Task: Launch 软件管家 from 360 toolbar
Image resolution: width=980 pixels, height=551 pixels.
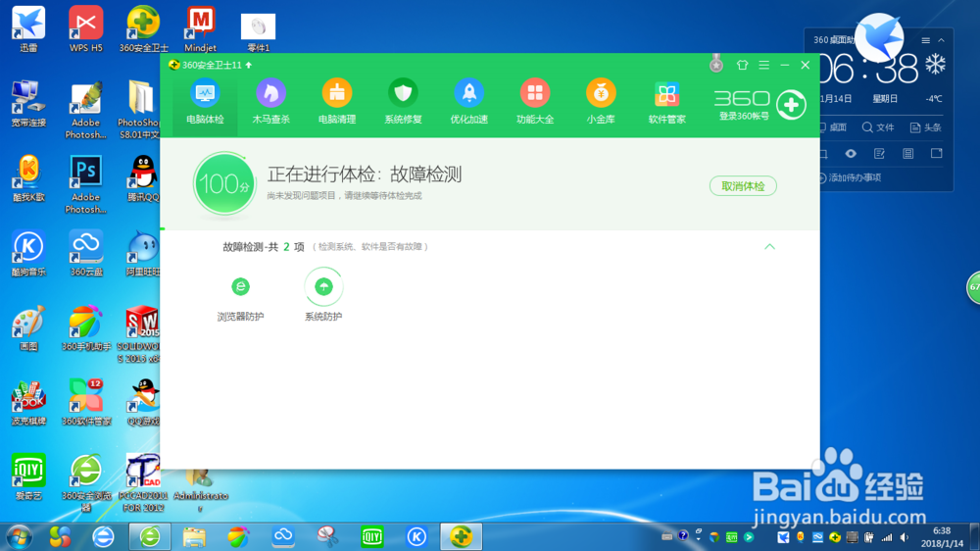Action: tap(666, 103)
